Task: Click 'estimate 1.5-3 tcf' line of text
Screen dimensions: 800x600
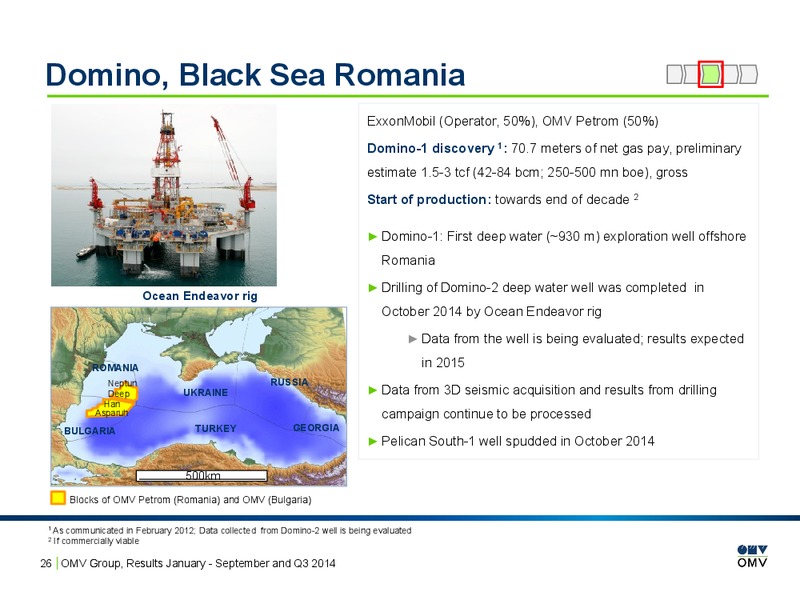Action: pos(527,172)
